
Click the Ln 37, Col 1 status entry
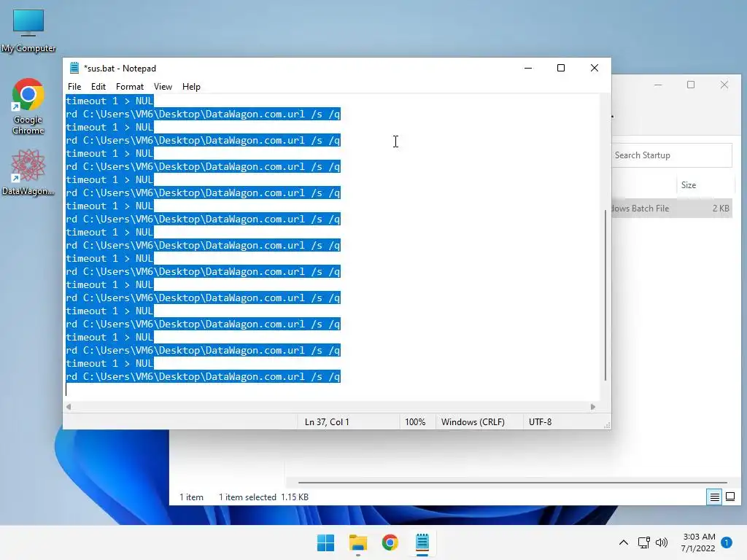coord(327,422)
